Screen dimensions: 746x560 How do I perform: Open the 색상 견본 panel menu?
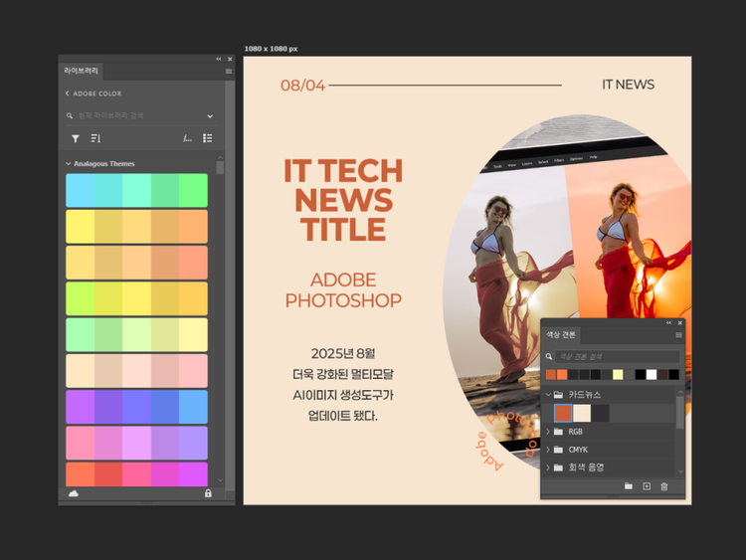coord(679,335)
